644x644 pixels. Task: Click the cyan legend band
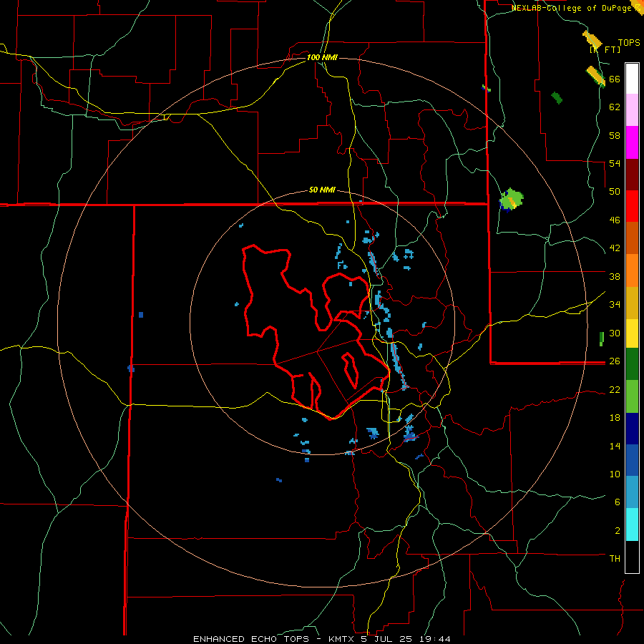coord(632,525)
